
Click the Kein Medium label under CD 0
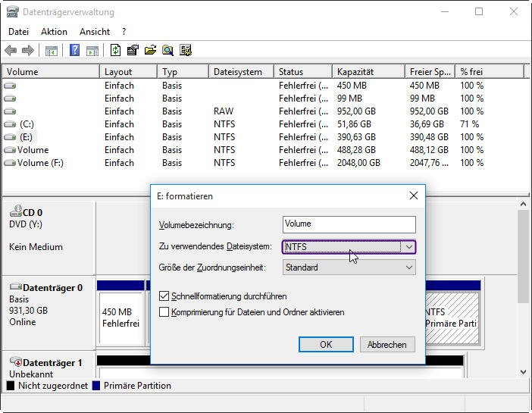click(x=36, y=247)
